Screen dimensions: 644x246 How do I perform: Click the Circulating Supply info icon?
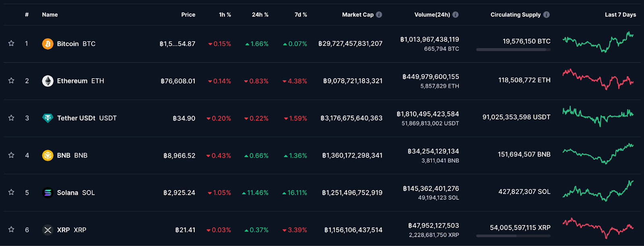[x=546, y=15]
